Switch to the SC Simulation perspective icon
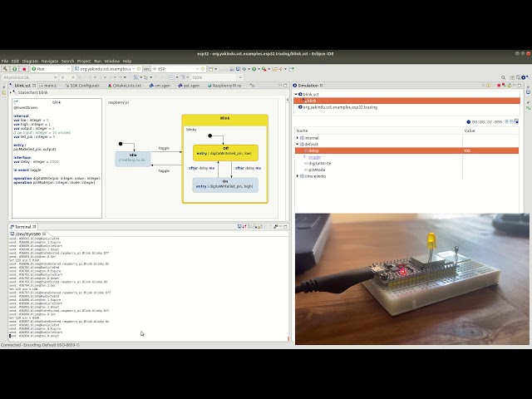Viewport: 532px width, 399px height. [x=524, y=77]
